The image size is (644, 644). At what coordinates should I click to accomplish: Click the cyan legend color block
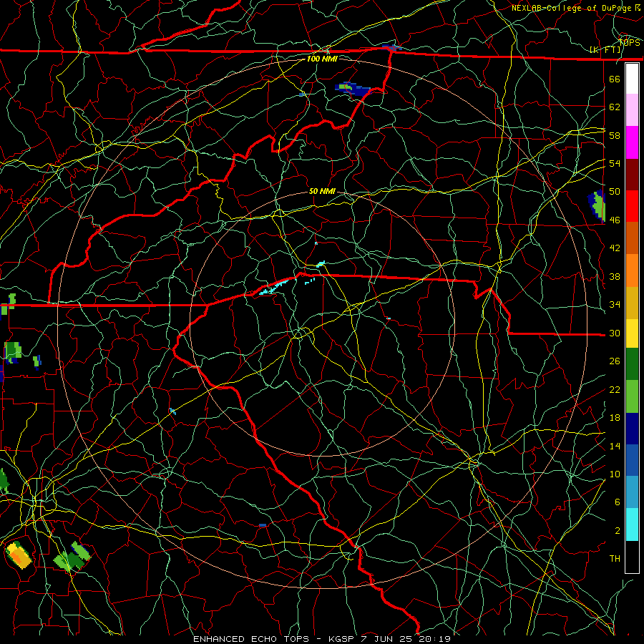pos(632,525)
